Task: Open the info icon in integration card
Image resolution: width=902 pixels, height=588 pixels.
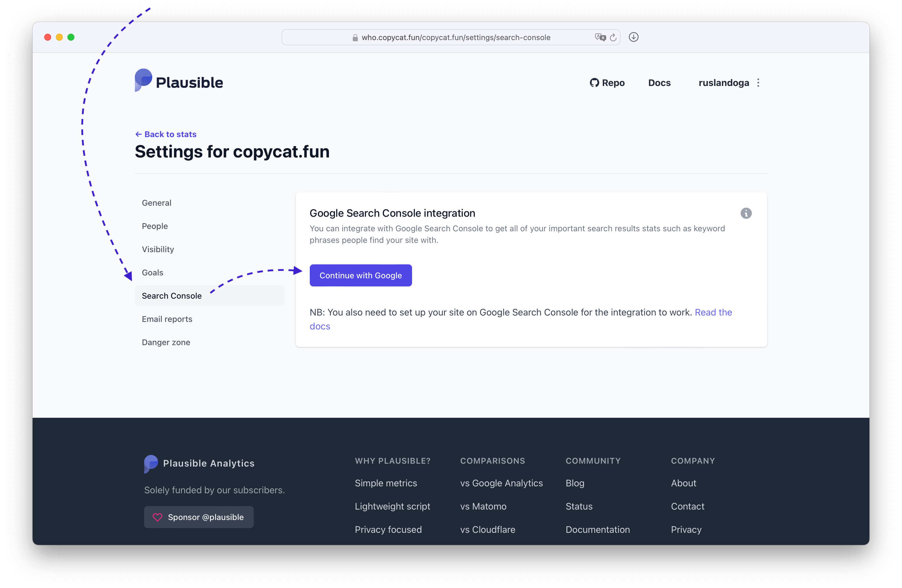Action: (x=746, y=213)
